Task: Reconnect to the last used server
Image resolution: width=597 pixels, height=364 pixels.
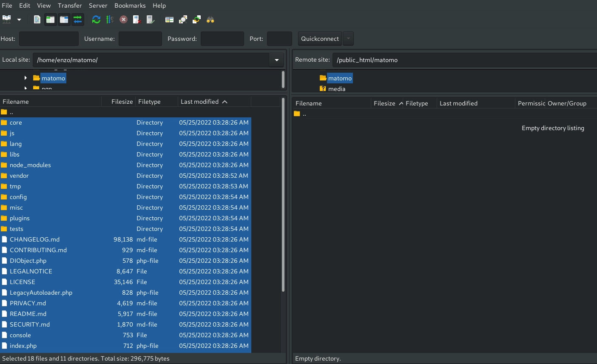Action: coord(151,20)
